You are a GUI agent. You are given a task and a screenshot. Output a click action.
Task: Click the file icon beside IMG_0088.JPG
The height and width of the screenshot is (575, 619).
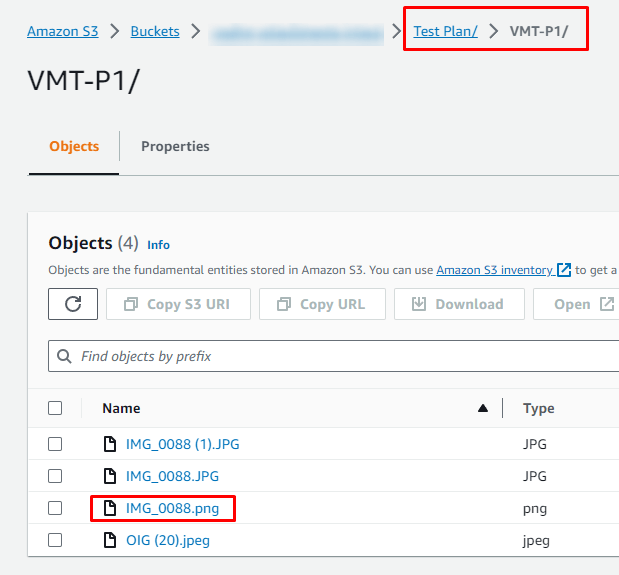pyautogui.click(x=111, y=476)
